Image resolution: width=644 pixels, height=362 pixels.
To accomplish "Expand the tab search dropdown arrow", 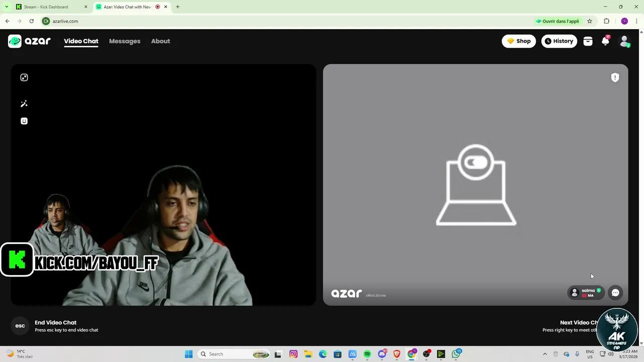I will pyautogui.click(x=7, y=7).
